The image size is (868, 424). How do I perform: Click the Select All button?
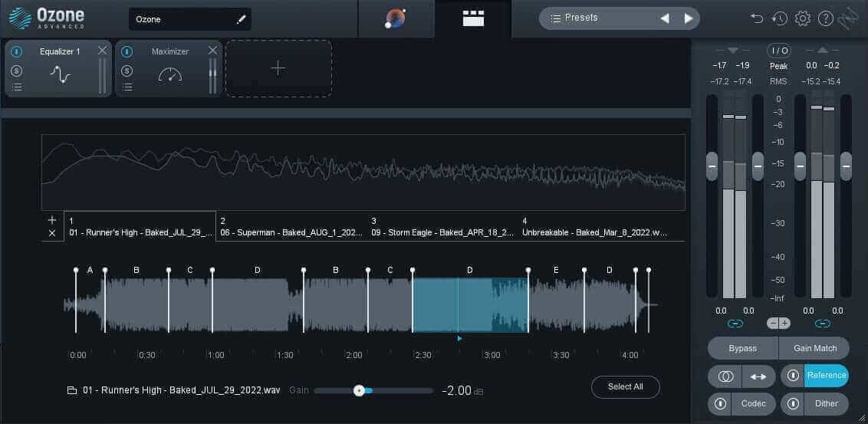click(626, 387)
